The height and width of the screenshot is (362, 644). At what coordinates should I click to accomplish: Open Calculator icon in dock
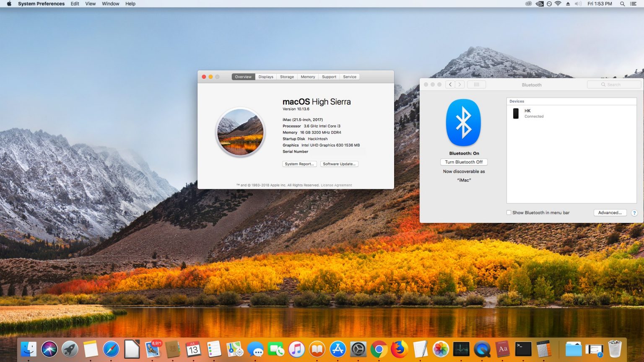pyautogui.click(x=544, y=349)
